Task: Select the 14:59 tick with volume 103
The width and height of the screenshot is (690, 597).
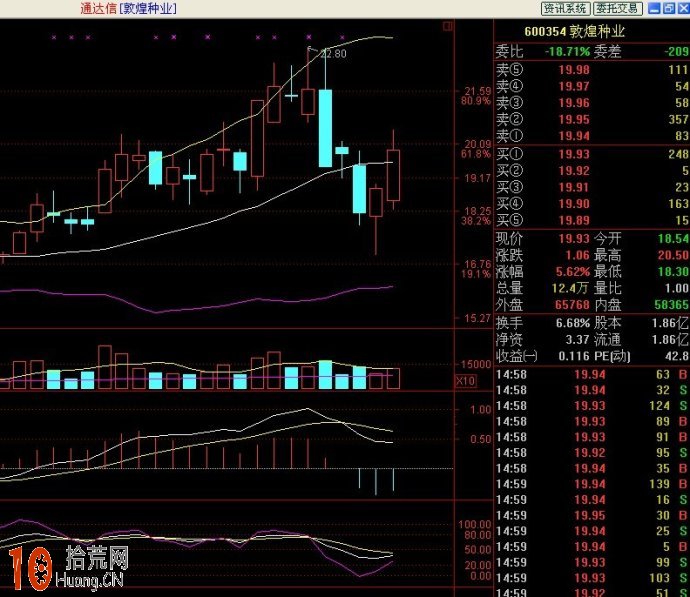Action: (592, 578)
